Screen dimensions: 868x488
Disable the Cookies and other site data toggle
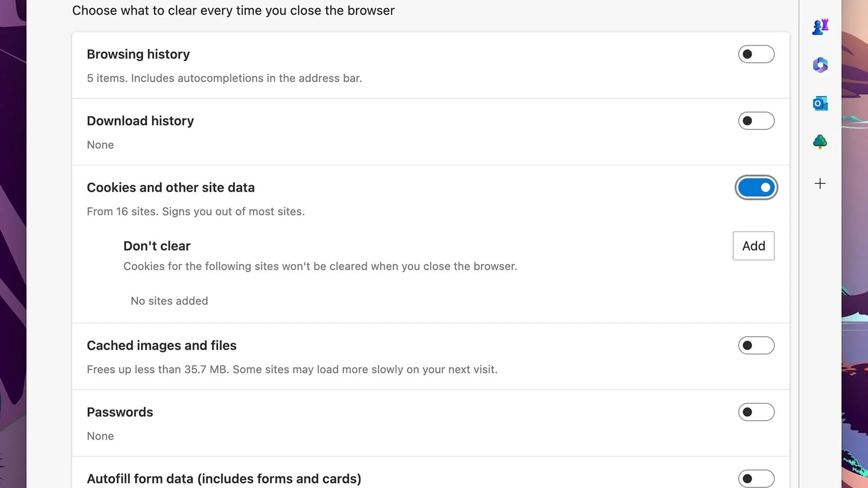[x=756, y=187]
